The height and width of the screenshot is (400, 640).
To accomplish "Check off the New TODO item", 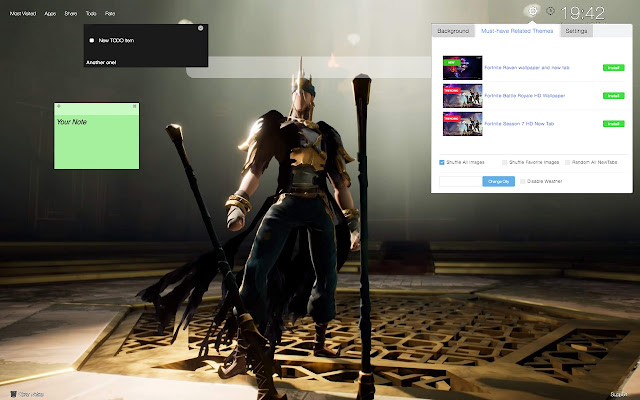I will (x=92, y=40).
